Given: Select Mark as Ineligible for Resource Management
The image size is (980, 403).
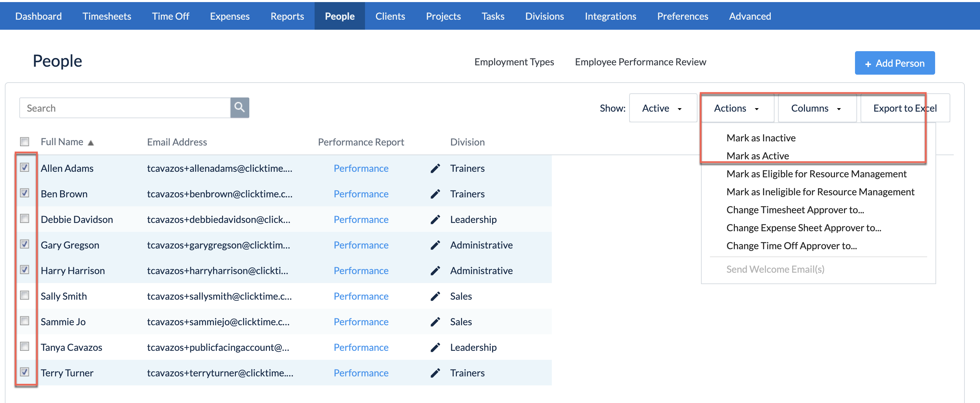Looking at the screenshot, I should coord(820,191).
